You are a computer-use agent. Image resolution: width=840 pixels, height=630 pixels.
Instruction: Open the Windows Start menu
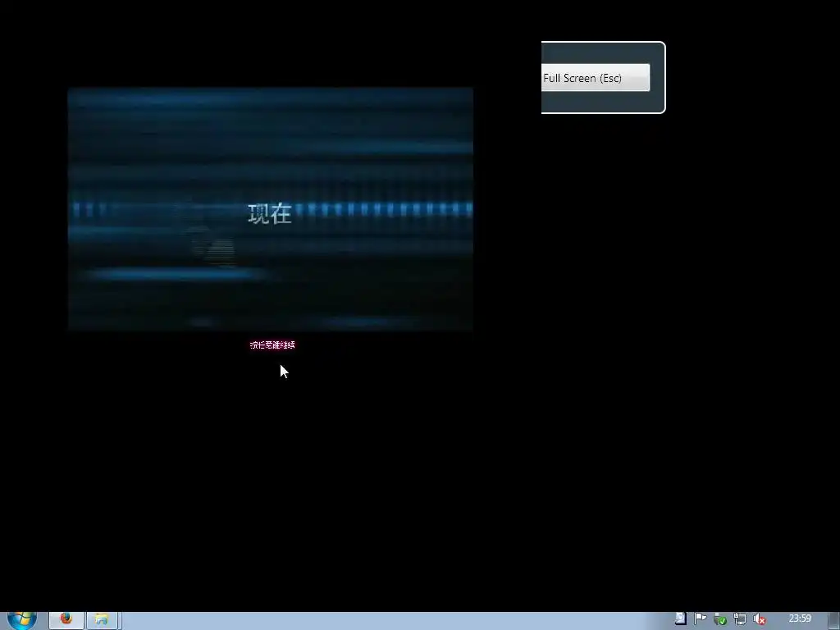click(22, 620)
